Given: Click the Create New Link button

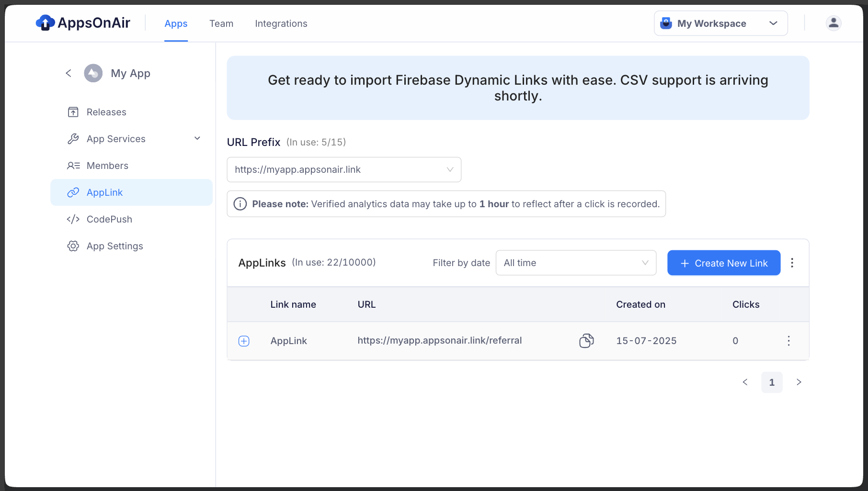Looking at the screenshot, I should [724, 263].
